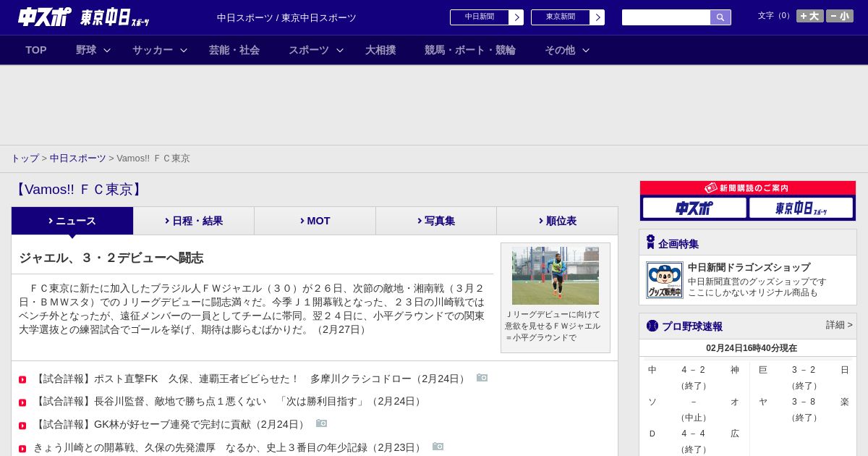
Task: Click the red bullet icon beside 長谷川監督 article
Action: [22, 402]
